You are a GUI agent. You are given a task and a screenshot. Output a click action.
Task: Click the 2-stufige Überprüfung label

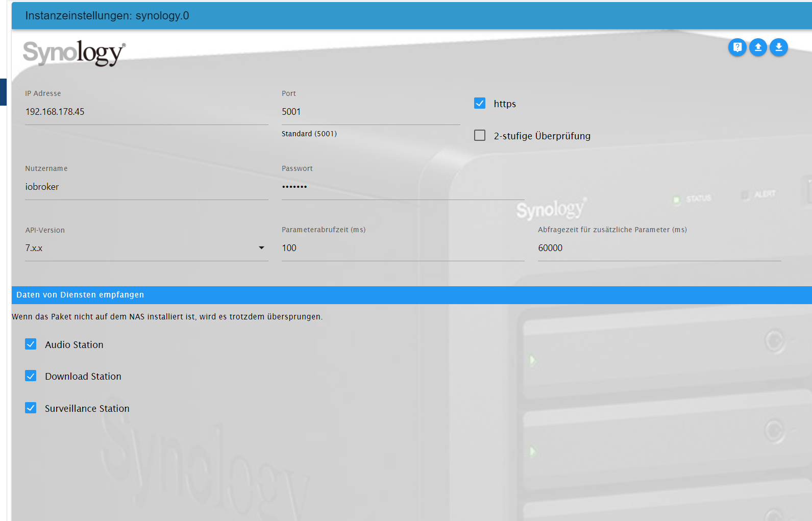542,136
